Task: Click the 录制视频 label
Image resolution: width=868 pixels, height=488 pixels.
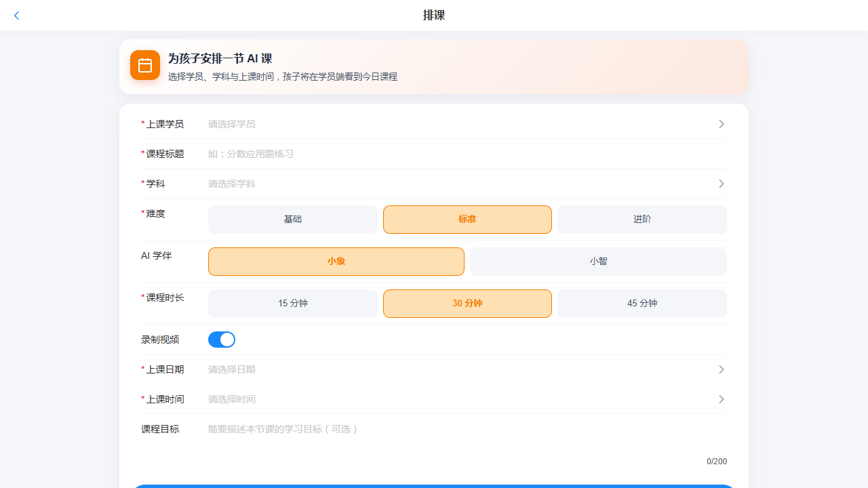Action: coord(160,340)
